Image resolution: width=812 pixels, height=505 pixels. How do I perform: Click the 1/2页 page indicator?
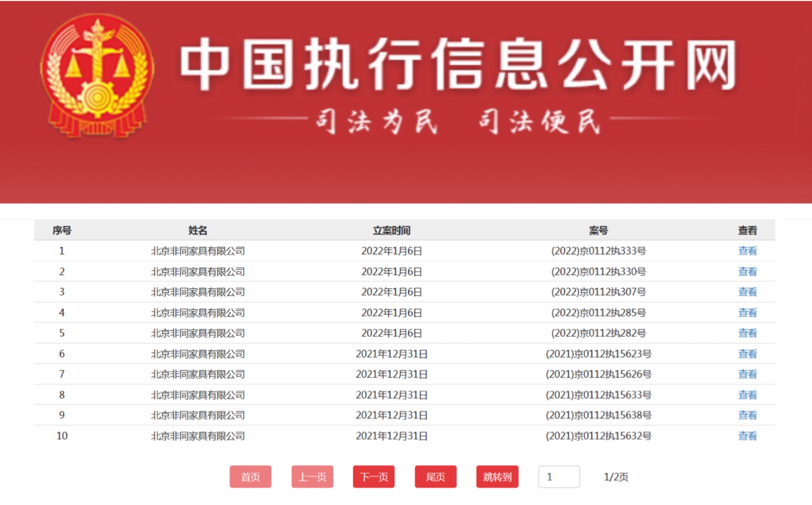[x=616, y=477]
